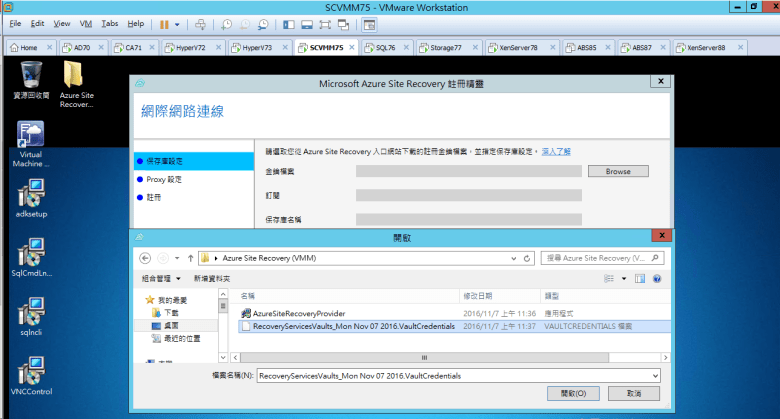
Task: Click the help icon in file dialog
Action: 659,278
